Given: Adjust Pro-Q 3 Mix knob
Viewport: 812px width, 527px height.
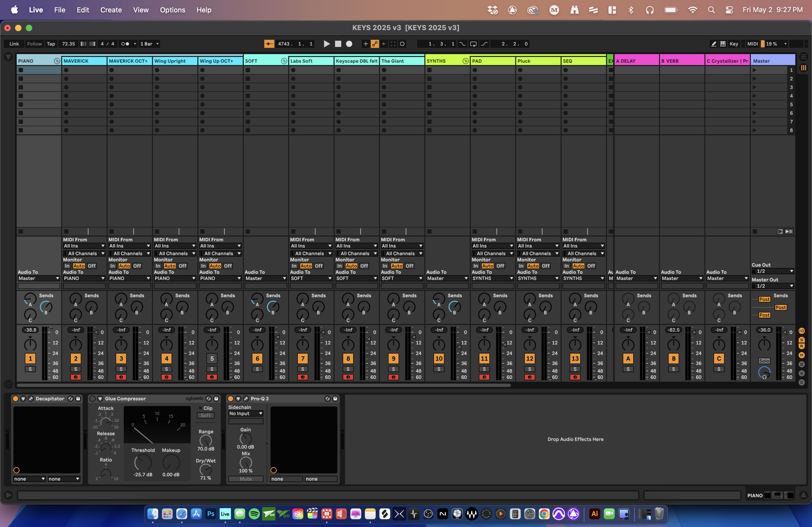Looking at the screenshot, I should click(x=246, y=462).
